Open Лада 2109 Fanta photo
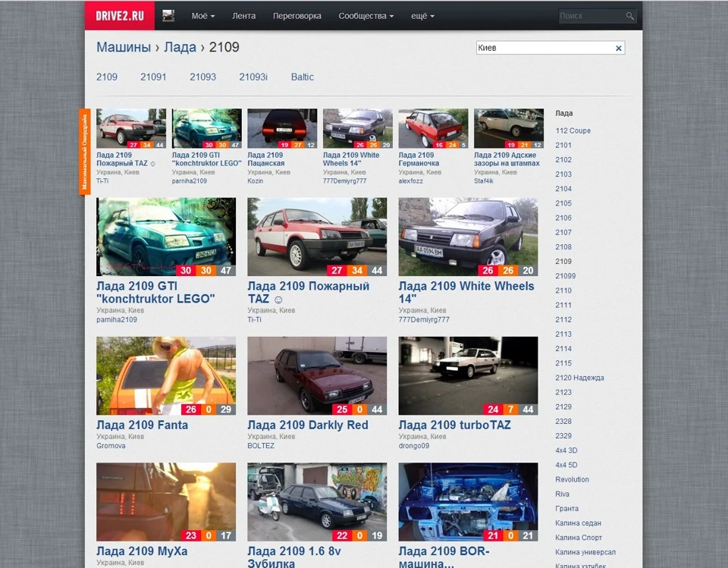This screenshot has width=728, height=568. (x=166, y=375)
